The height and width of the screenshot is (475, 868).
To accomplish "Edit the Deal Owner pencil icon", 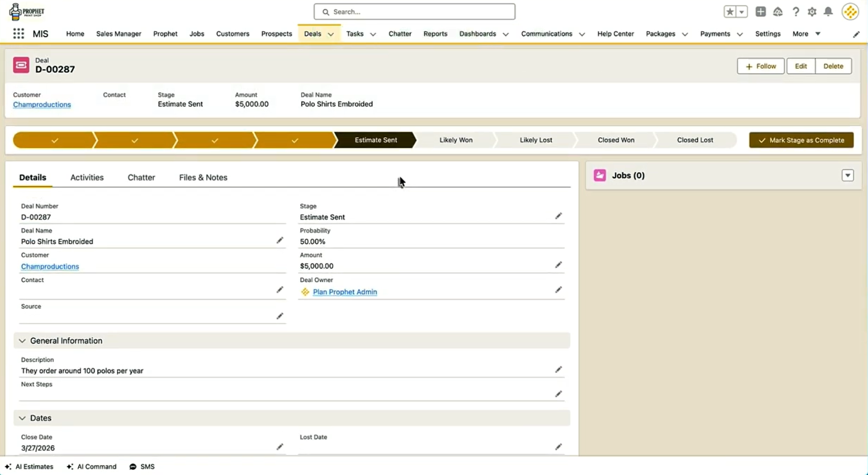I will (558, 290).
